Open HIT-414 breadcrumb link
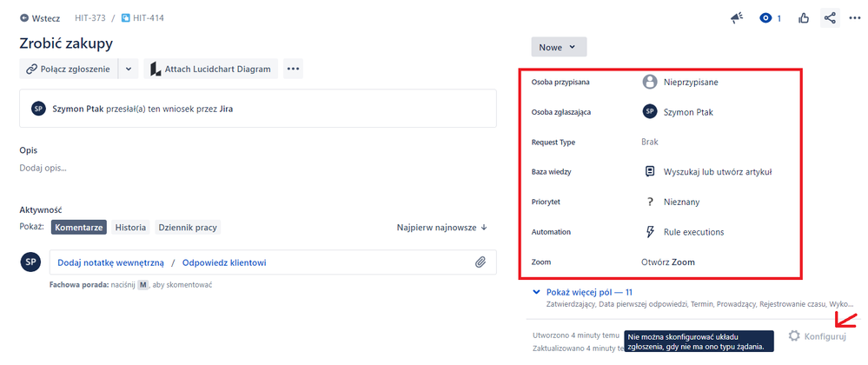 148,18
